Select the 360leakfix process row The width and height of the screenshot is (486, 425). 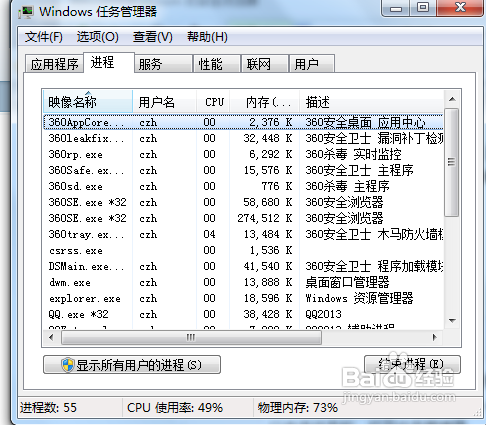(243, 138)
